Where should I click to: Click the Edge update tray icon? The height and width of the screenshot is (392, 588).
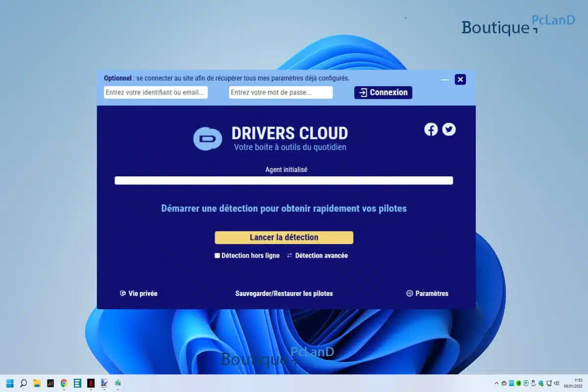click(x=541, y=383)
